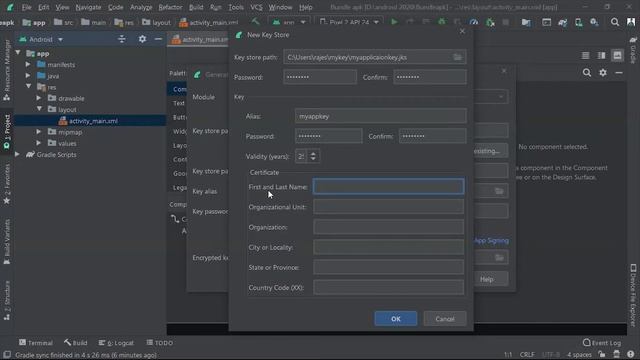Open the TODO tool window

[x=160, y=343]
